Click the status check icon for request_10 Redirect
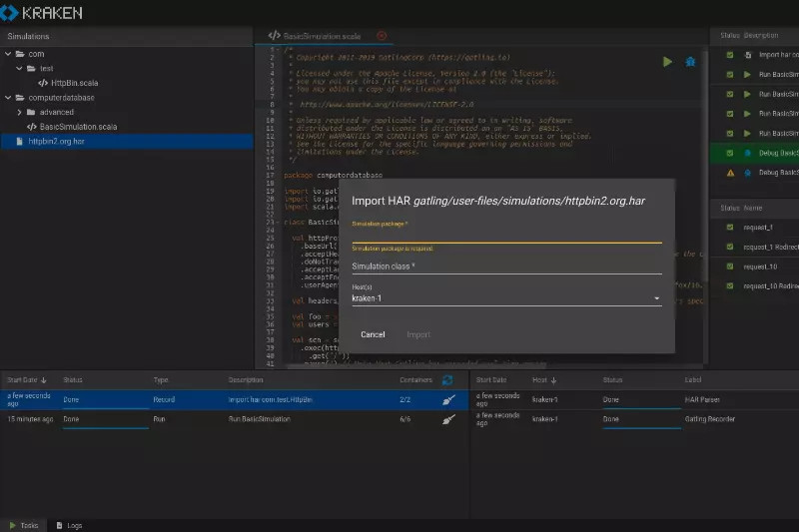The height and width of the screenshot is (532, 799). click(x=730, y=286)
